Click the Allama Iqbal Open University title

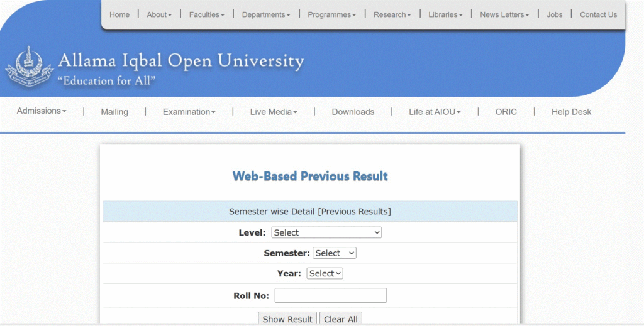(x=181, y=61)
